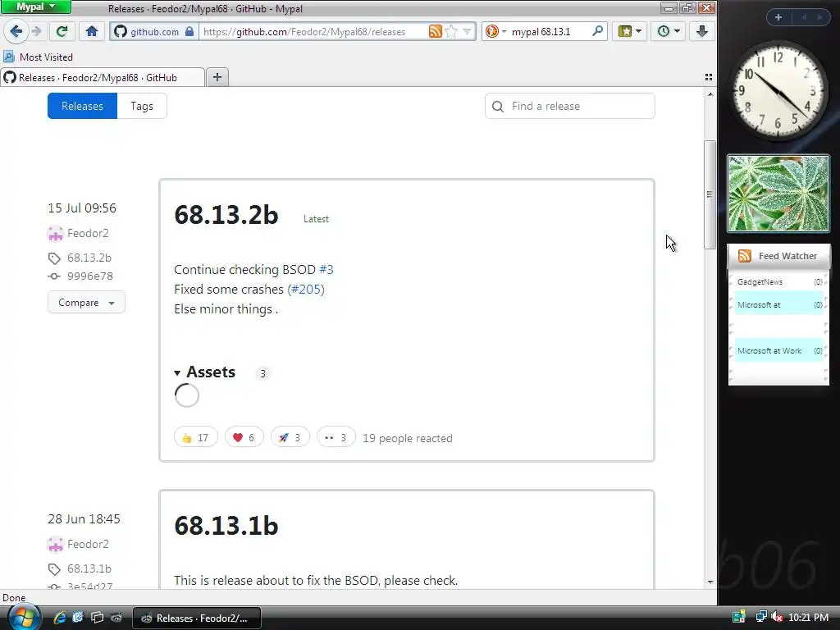Viewport: 840px width, 630px height.
Task: Switch to the Releases tab
Action: [x=82, y=106]
